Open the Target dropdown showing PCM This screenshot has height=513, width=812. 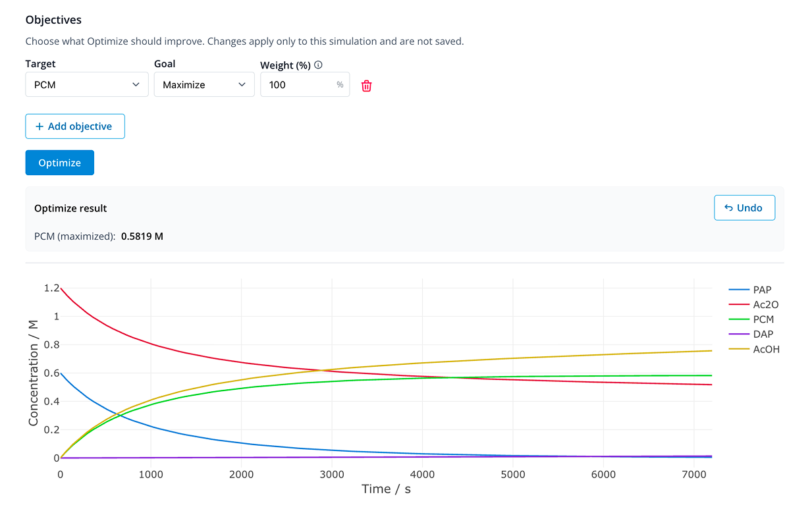pyautogui.click(x=87, y=84)
